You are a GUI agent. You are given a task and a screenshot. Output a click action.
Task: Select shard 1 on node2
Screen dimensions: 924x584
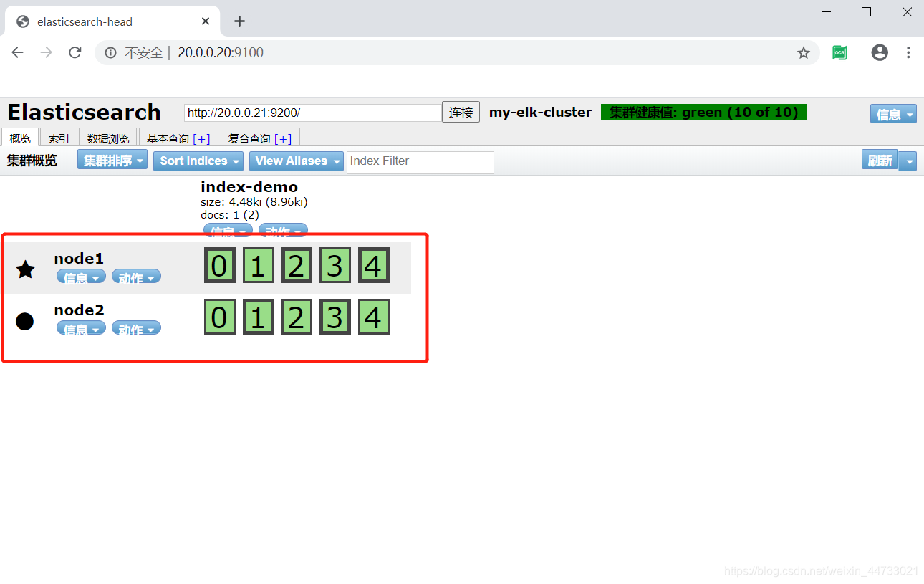258,317
